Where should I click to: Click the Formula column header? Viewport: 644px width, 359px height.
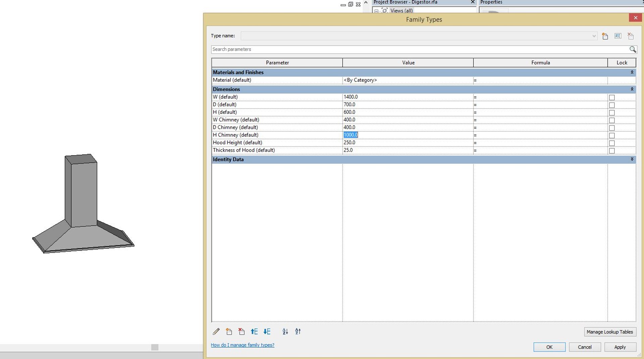(540, 63)
